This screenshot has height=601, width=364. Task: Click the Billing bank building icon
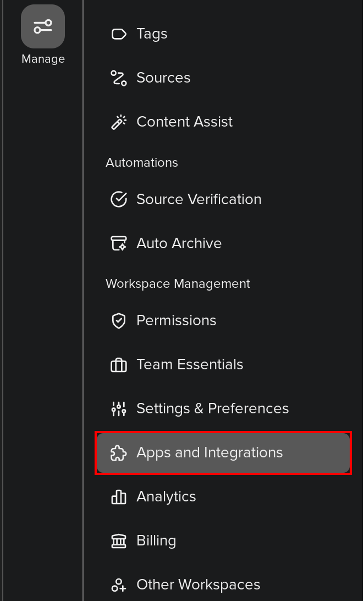click(x=119, y=541)
